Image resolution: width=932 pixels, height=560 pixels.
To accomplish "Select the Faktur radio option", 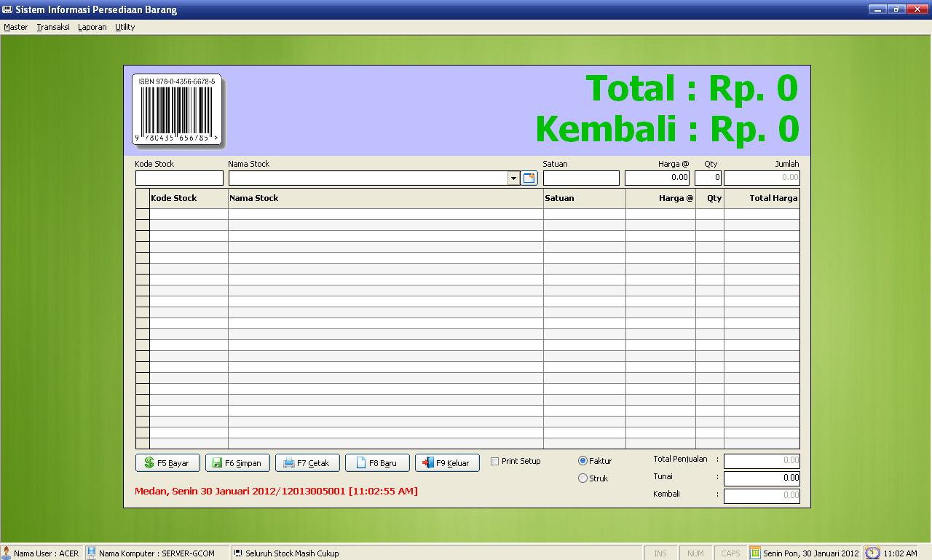I will [582, 461].
